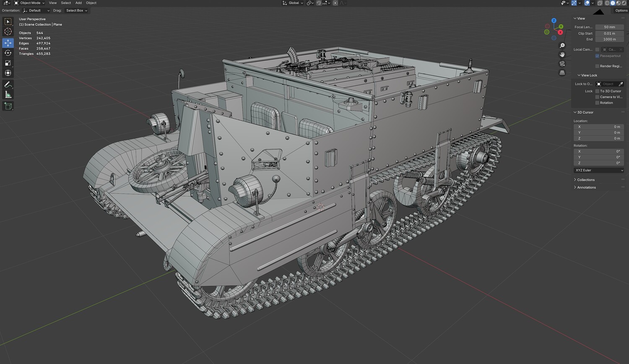Screen dimensions: 629x364
Task: Open the Orientation Default dropdown
Action: [36, 10]
